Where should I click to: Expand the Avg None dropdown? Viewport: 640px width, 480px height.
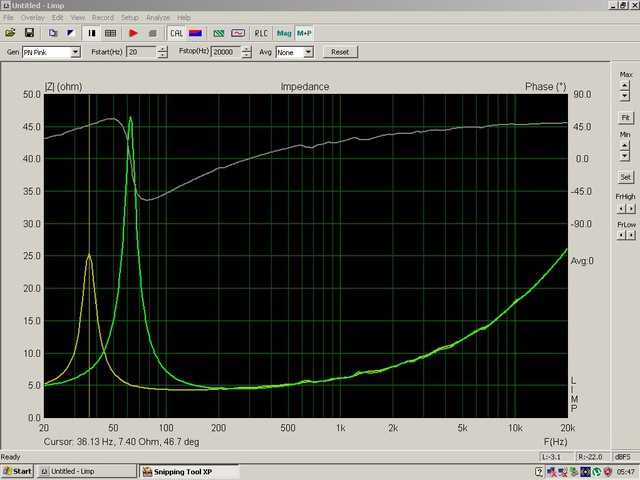pos(309,52)
